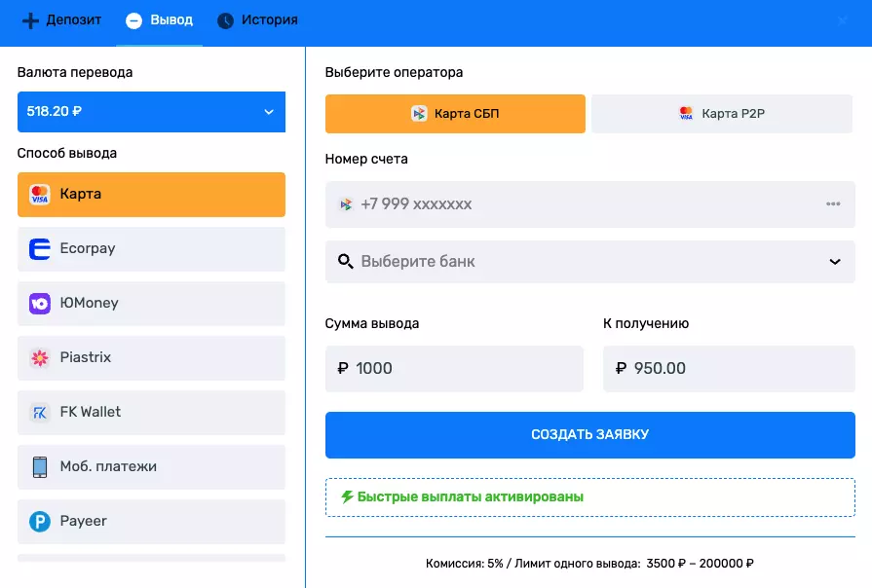Activate the Карта withdrawal method
The width and height of the screenshot is (872, 588).
(x=151, y=194)
